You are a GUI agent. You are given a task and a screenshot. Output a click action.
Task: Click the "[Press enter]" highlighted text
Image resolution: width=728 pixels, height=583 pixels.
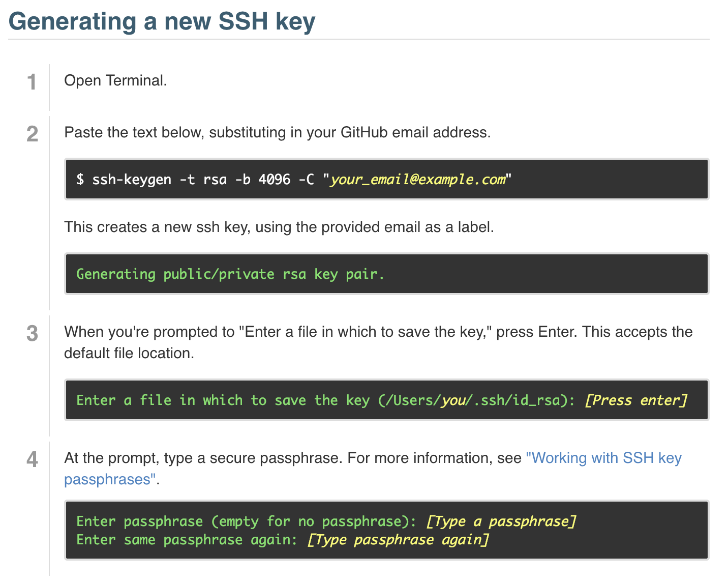635,400
